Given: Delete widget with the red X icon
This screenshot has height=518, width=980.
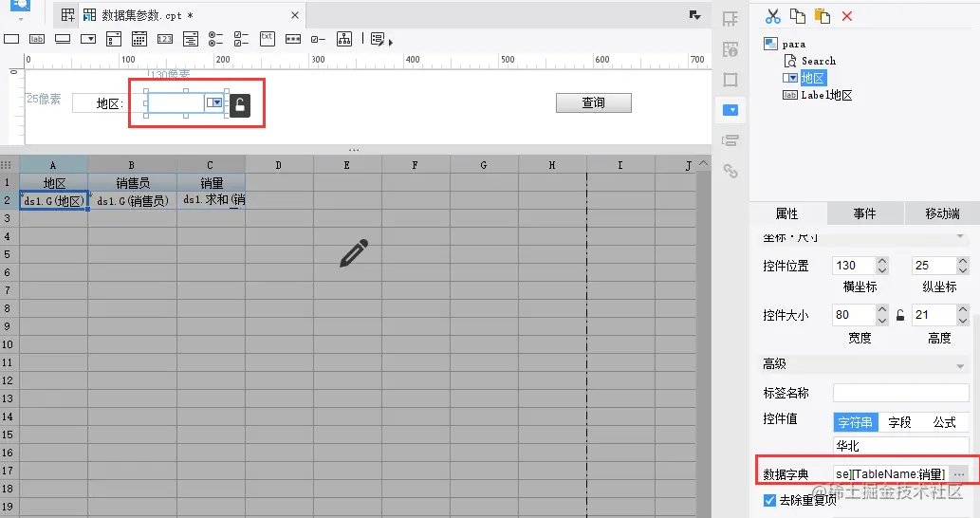Looking at the screenshot, I should coord(847,16).
